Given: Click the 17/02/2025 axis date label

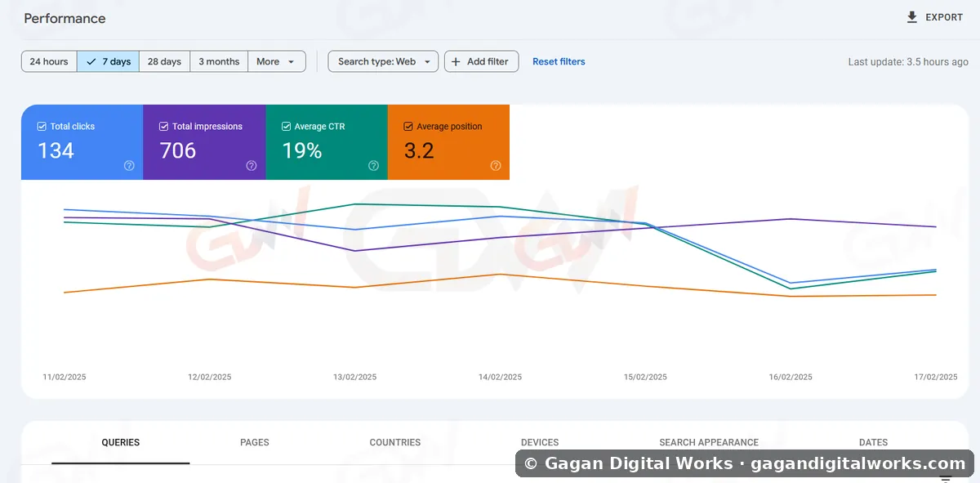Looking at the screenshot, I should point(936,377).
